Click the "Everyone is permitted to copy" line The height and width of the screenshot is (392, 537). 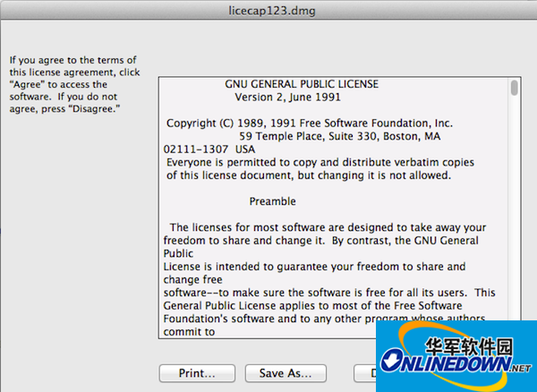click(320, 162)
